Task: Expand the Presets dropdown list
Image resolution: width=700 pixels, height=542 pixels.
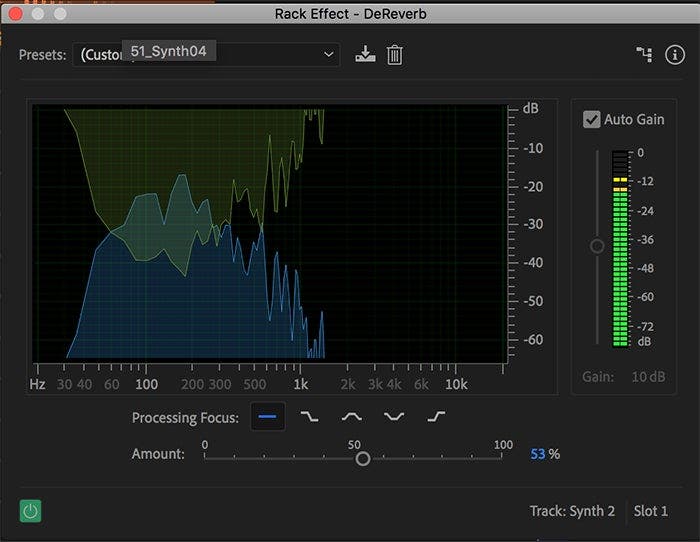Action: point(329,55)
